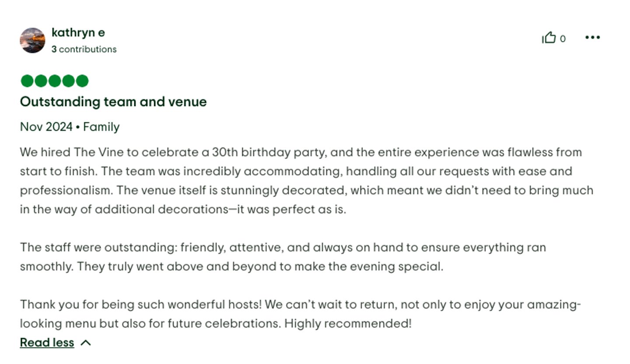Click the fifth green rating bubble

point(82,81)
